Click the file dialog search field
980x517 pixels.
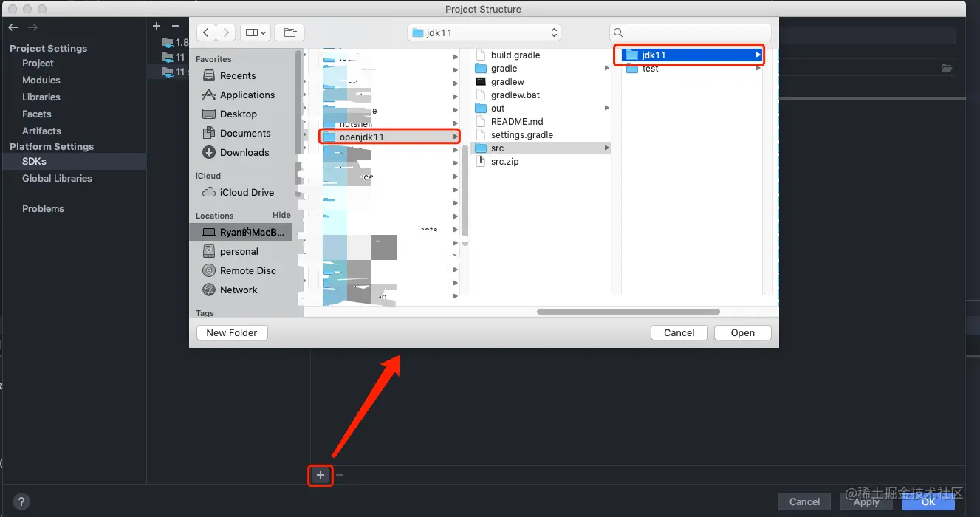point(691,32)
